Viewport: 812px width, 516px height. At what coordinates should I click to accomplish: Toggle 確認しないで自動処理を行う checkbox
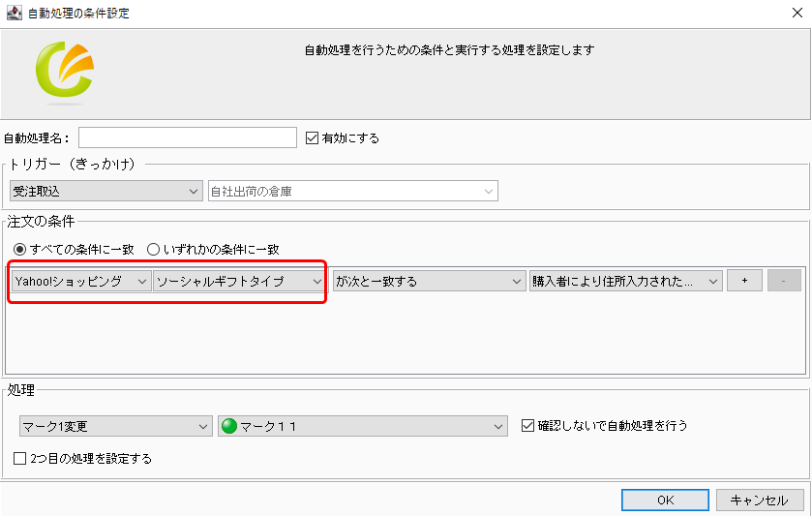coord(527,426)
